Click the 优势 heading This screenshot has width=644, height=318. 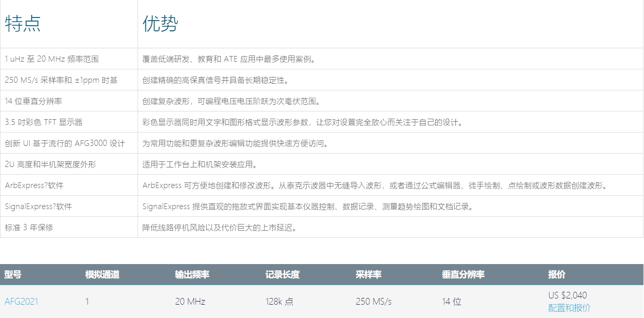click(160, 24)
